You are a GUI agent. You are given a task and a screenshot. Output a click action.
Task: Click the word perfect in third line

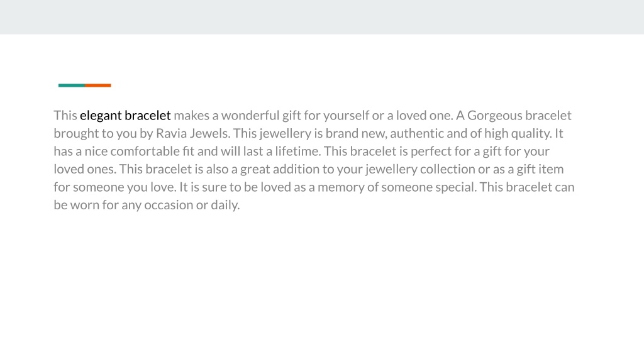430,151
